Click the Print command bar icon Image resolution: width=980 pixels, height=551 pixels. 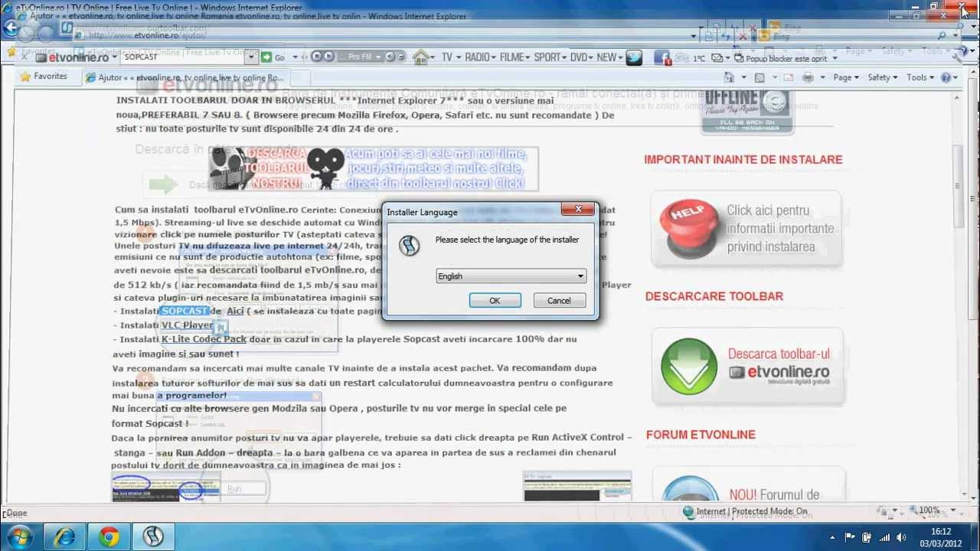click(x=808, y=77)
